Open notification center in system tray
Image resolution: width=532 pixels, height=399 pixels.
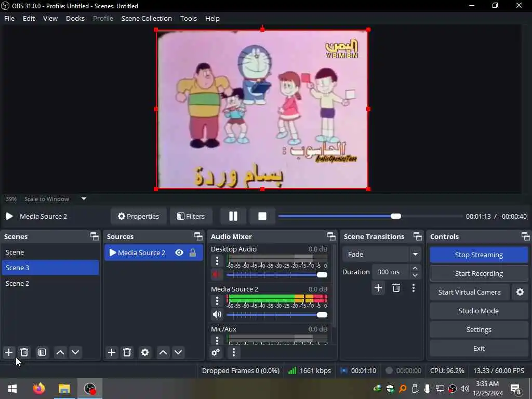coord(515,389)
